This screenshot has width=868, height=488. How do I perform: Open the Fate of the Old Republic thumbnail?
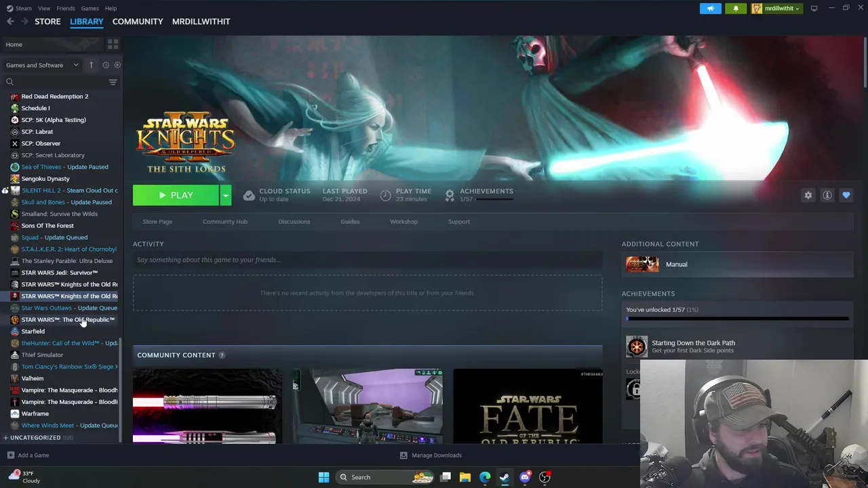(528, 406)
